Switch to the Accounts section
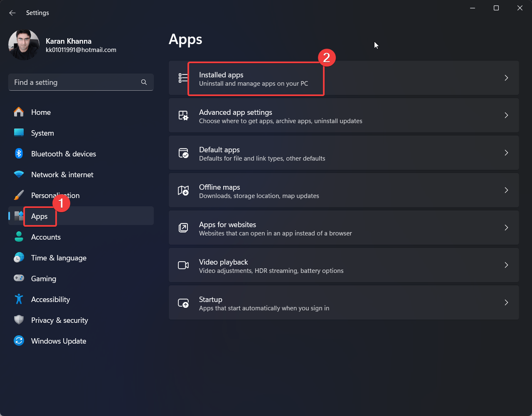The image size is (532, 416). (x=46, y=237)
